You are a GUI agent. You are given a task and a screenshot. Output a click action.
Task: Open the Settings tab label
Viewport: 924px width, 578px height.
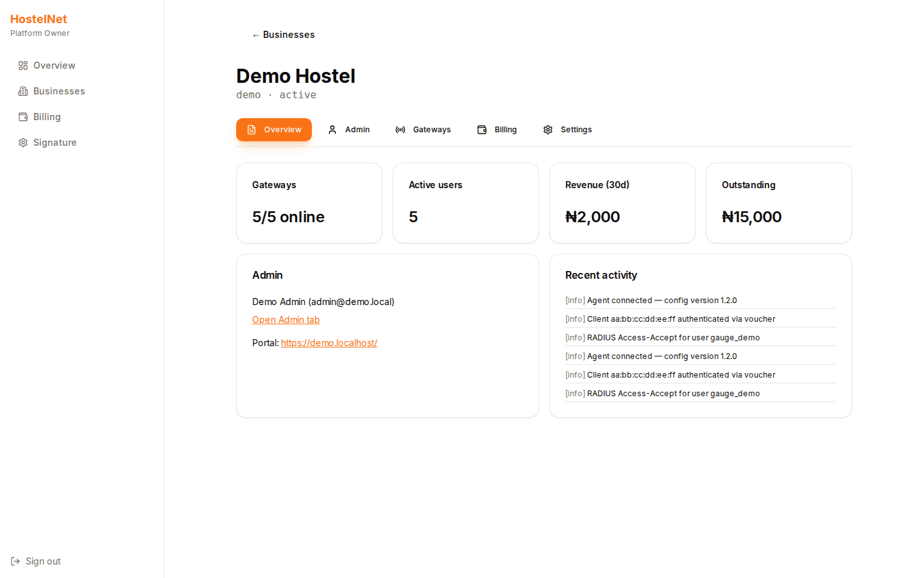(576, 130)
